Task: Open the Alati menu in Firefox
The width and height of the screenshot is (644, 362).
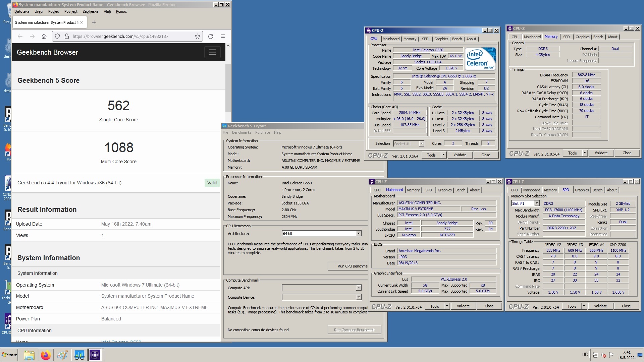Action: click(x=107, y=11)
